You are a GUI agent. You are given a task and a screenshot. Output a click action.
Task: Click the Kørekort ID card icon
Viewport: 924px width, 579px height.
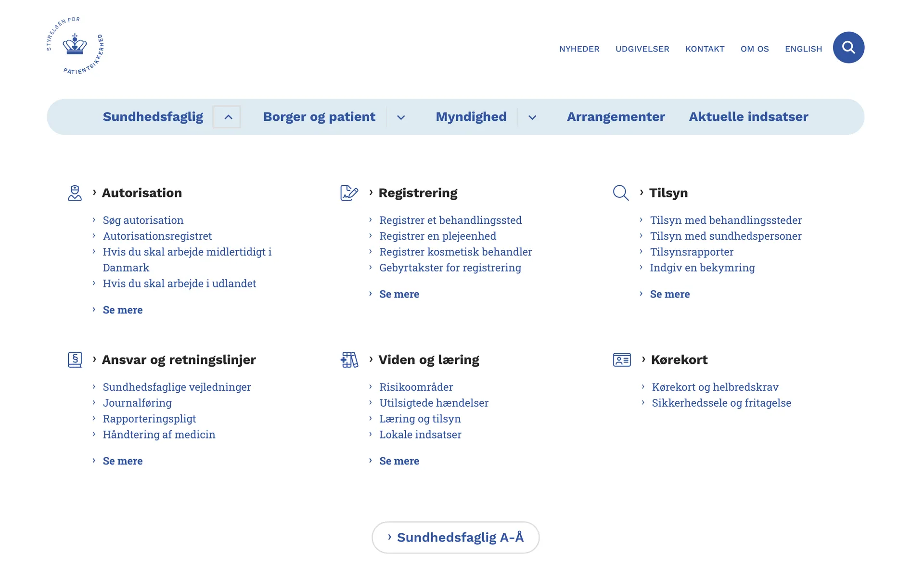[622, 360]
